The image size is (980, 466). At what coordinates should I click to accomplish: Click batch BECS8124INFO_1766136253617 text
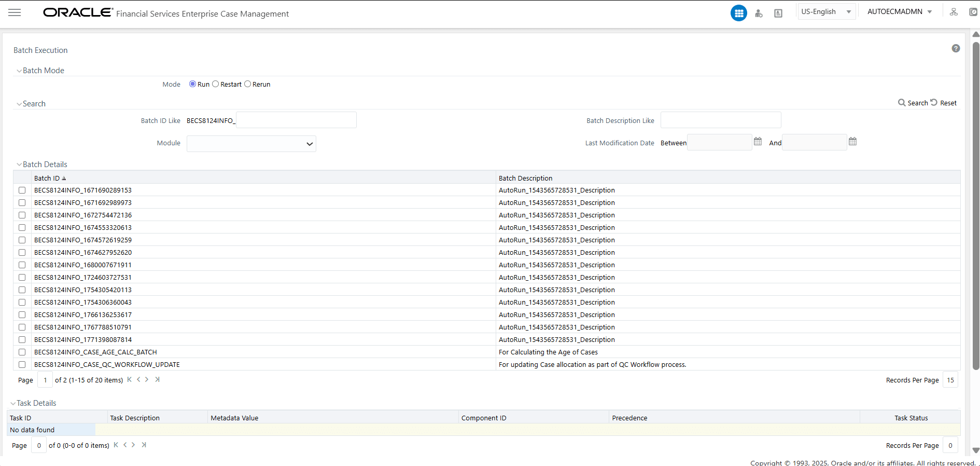(83, 314)
